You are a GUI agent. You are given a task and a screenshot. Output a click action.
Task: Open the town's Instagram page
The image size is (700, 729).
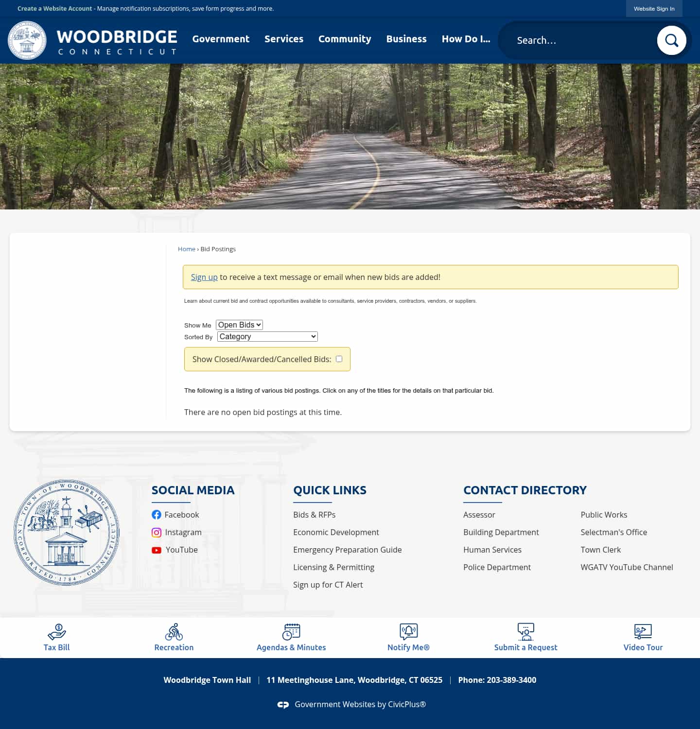183,532
